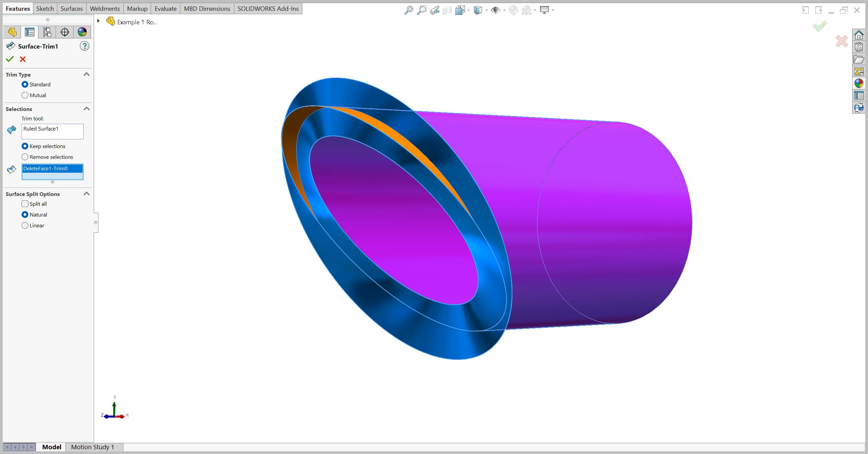This screenshot has width=868, height=454.
Task: Click the Zoom to Fit icon
Action: (421, 10)
